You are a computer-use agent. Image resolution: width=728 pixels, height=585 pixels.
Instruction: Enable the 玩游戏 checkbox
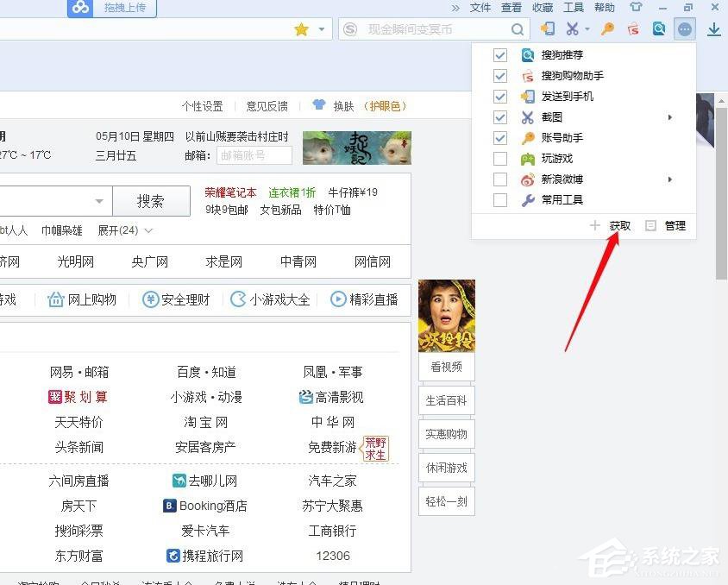click(x=500, y=158)
